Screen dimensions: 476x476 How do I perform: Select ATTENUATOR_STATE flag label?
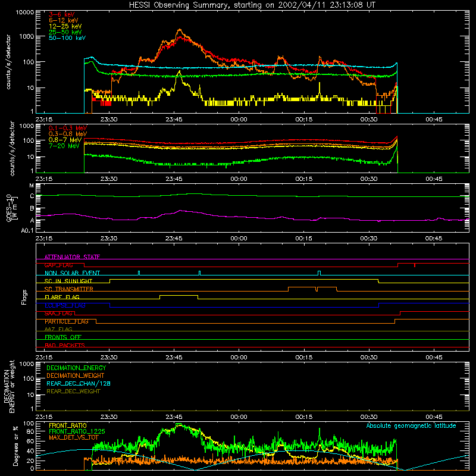click(72, 257)
